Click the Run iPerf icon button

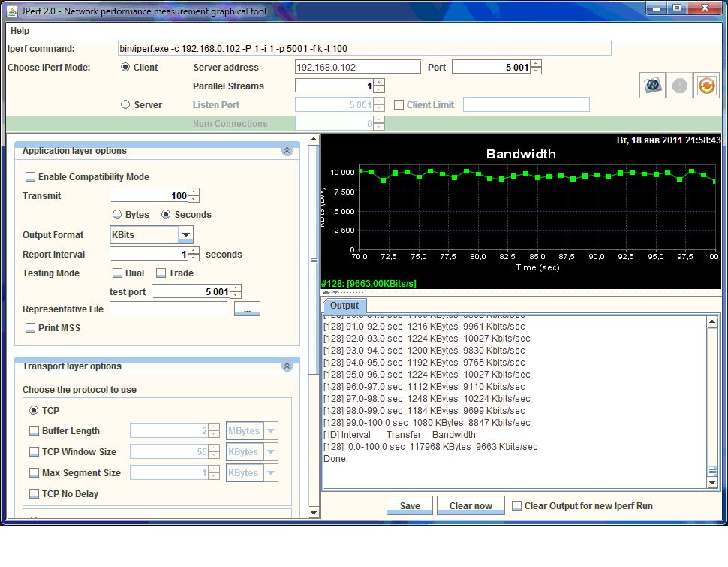[652, 86]
